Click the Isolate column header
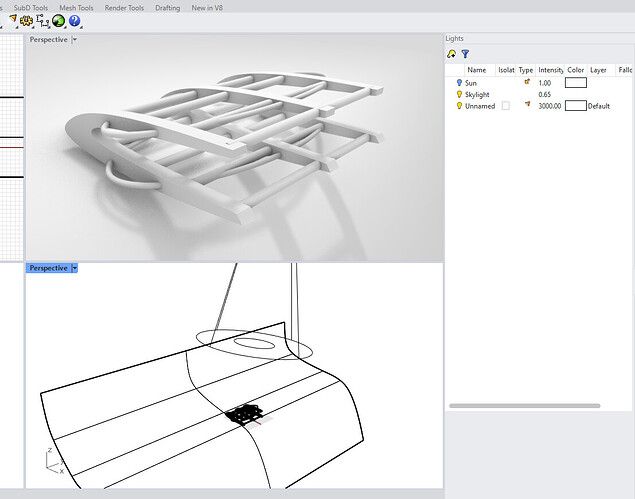 coord(506,70)
